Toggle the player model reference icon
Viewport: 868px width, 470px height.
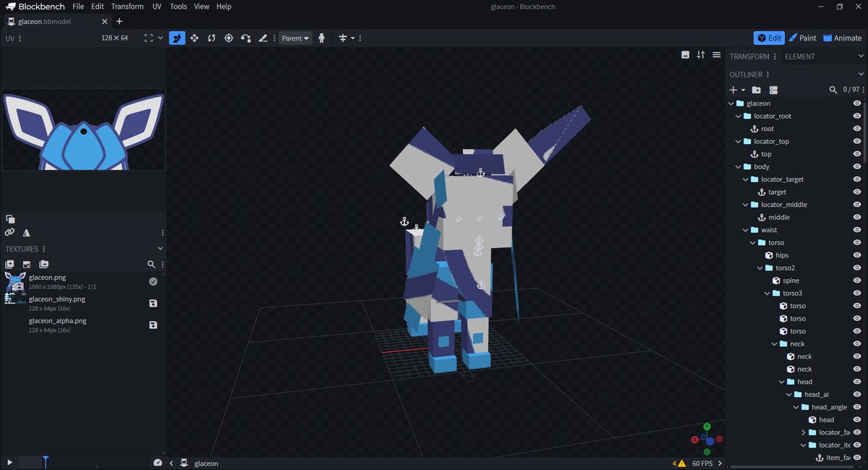(x=322, y=38)
